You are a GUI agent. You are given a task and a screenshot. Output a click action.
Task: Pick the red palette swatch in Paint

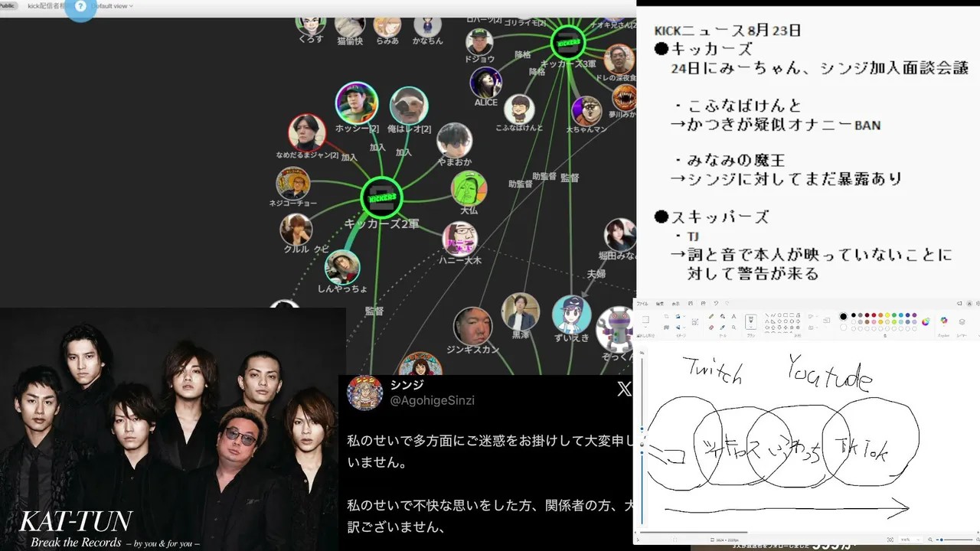(x=874, y=315)
